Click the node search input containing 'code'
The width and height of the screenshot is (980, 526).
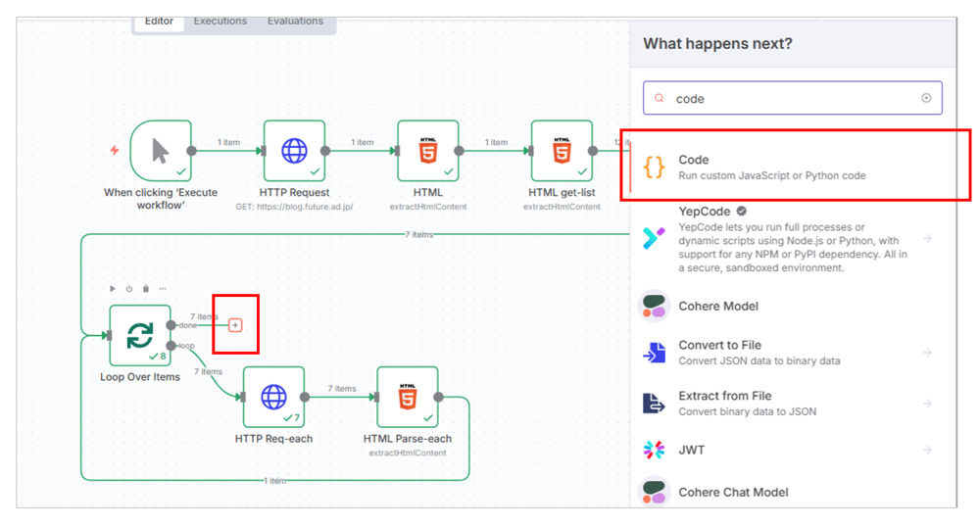(x=784, y=98)
